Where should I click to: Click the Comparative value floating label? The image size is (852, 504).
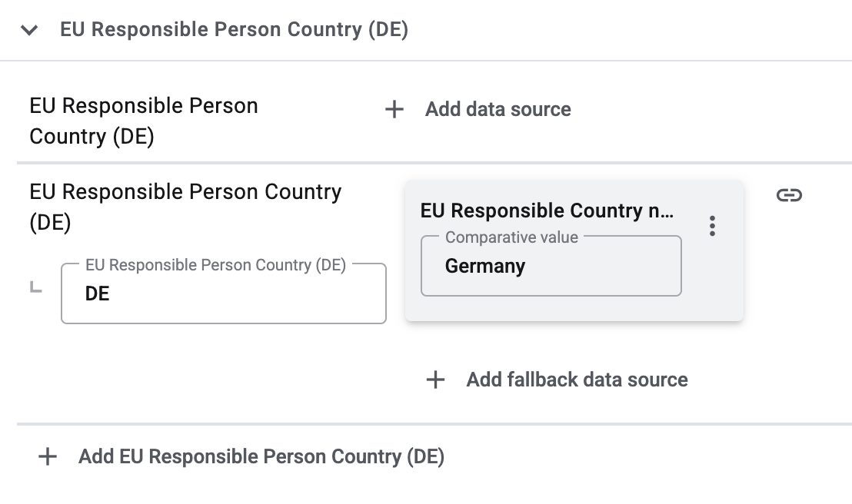pos(511,237)
